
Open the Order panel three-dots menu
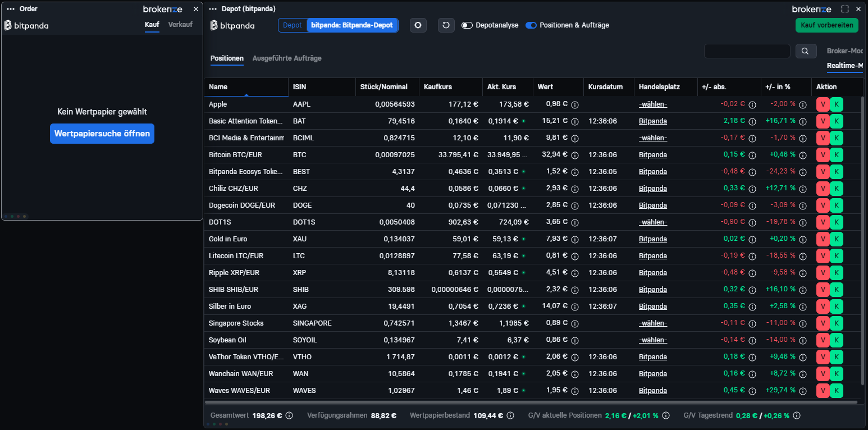coord(10,9)
